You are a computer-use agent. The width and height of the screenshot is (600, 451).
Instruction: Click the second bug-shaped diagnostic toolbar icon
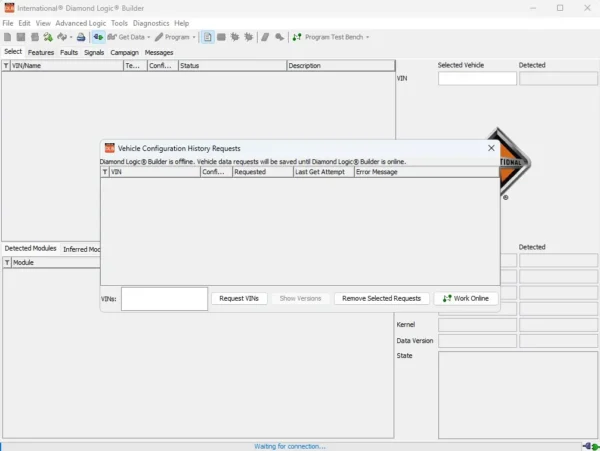(248, 37)
